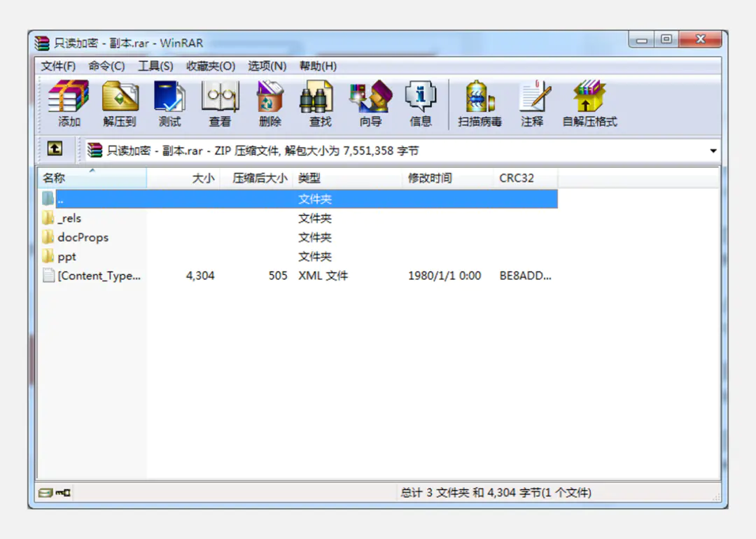The height and width of the screenshot is (539, 756).
Task: Go up one folder level button
Action: (x=55, y=149)
